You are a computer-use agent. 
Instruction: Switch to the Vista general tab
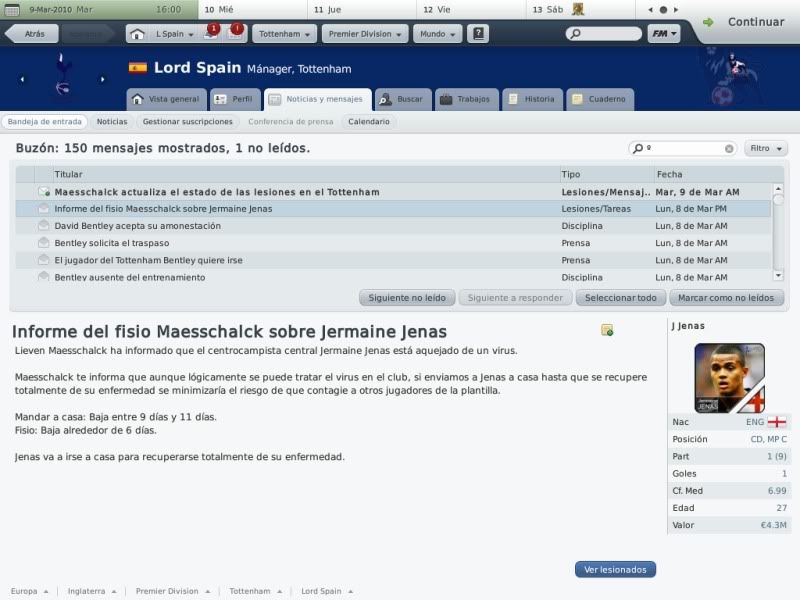166,99
